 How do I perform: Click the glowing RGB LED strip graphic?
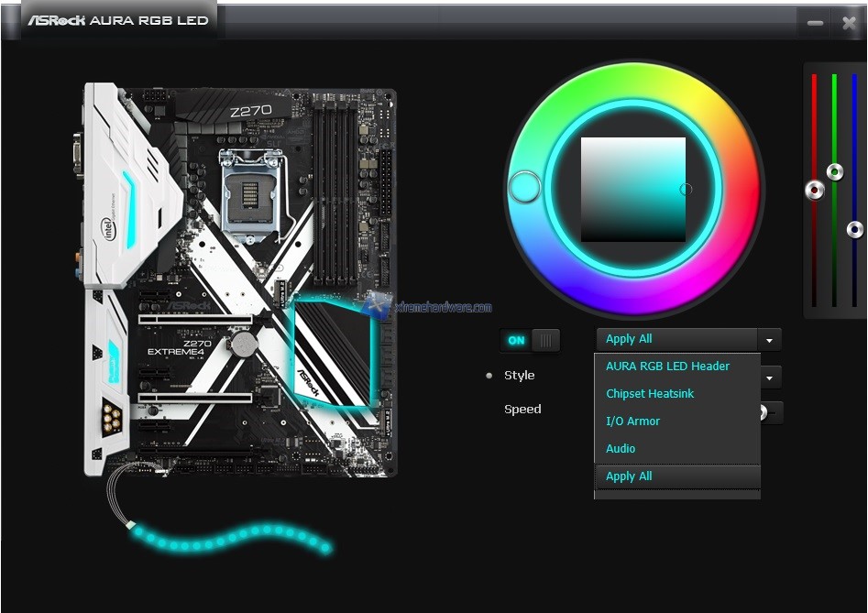229,539
